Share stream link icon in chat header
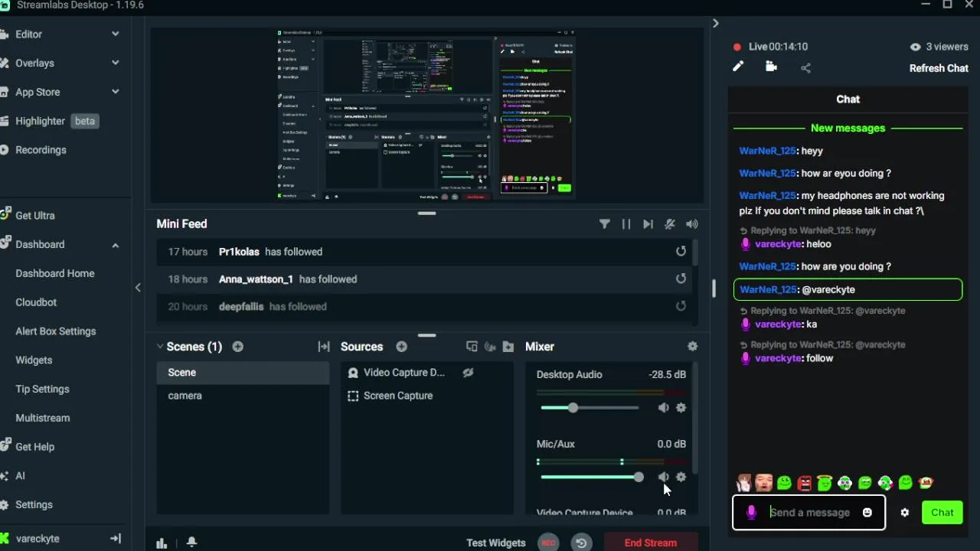980x551 pixels. tap(805, 68)
